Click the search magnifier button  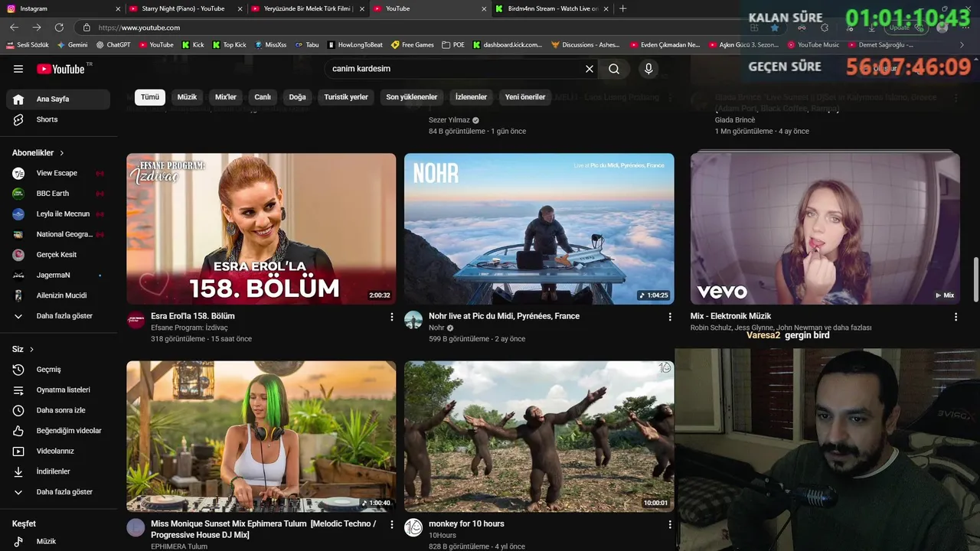[x=614, y=69]
